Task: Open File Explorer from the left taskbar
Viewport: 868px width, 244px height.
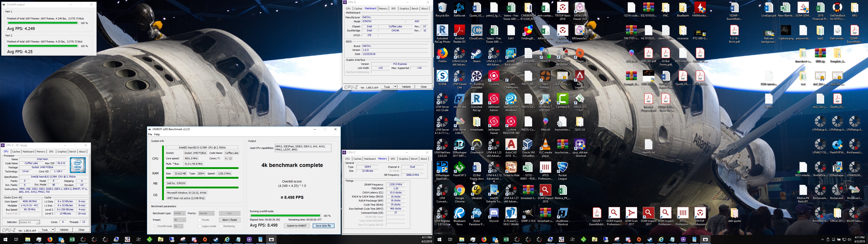Action: coord(28,240)
